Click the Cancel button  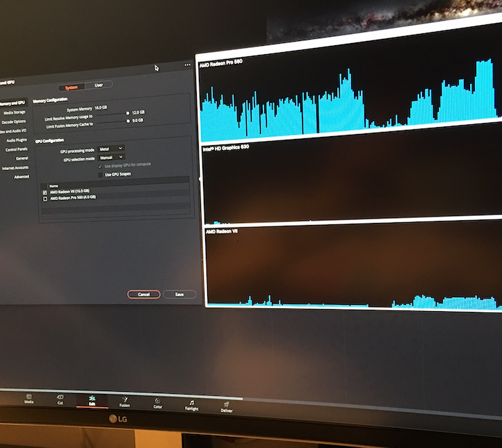click(144, 294)
